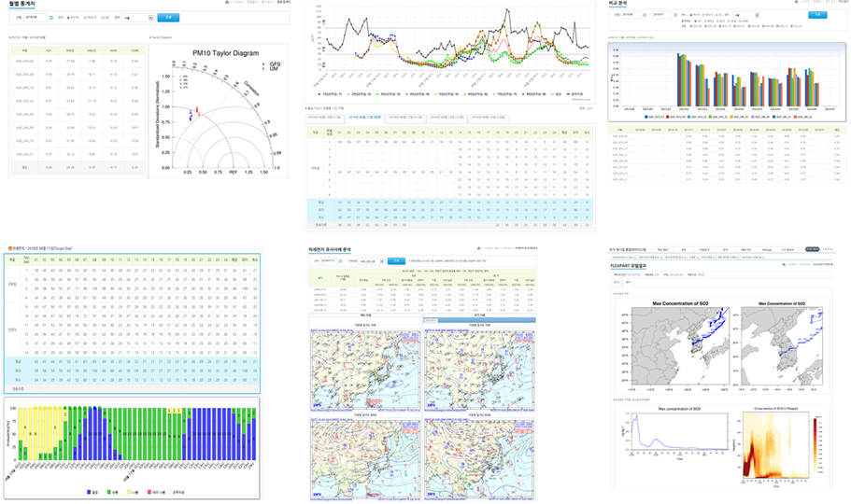Select 유사 사례 section header in 유사사례 분석
The width and height of the screenshot is (851, 504).
pyautogui.click(x=479, y=315)
